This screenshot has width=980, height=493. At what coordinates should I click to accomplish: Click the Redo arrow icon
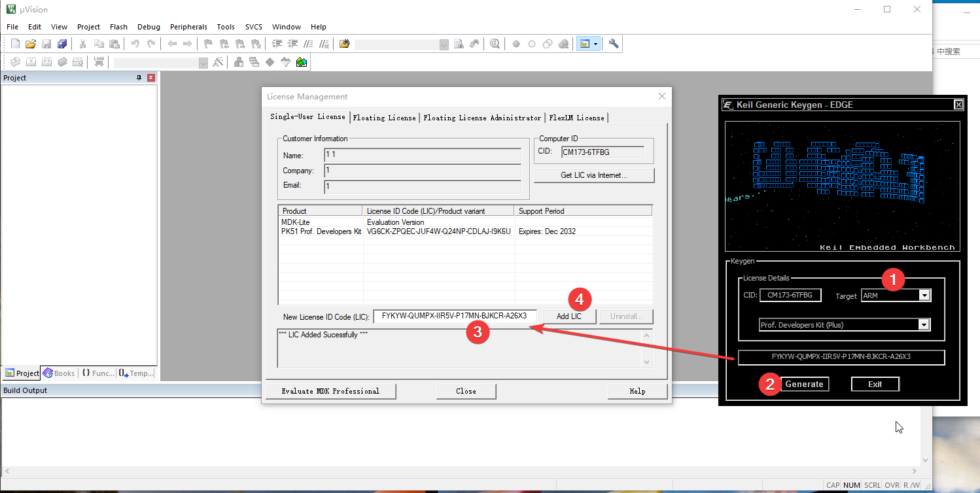[x=151, y=44]
